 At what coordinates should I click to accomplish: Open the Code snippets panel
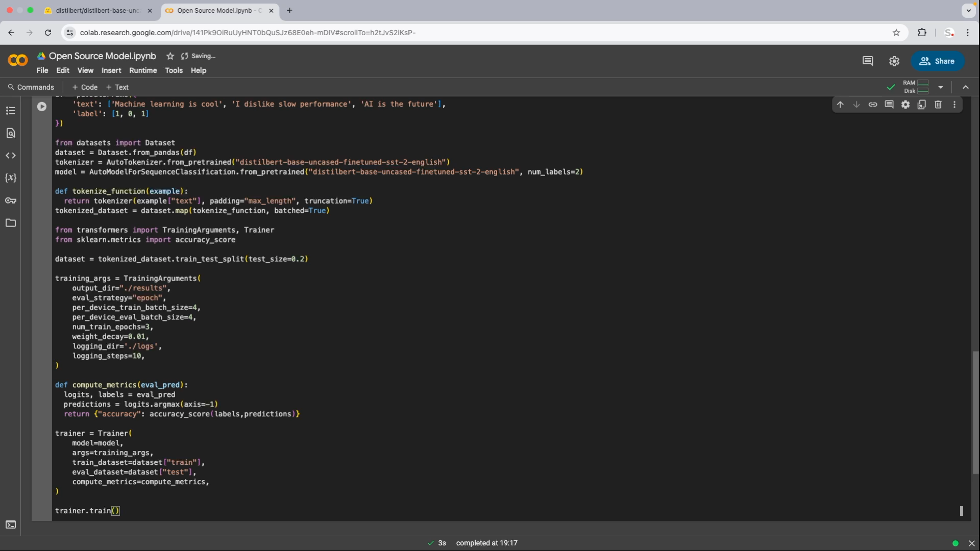11,156
